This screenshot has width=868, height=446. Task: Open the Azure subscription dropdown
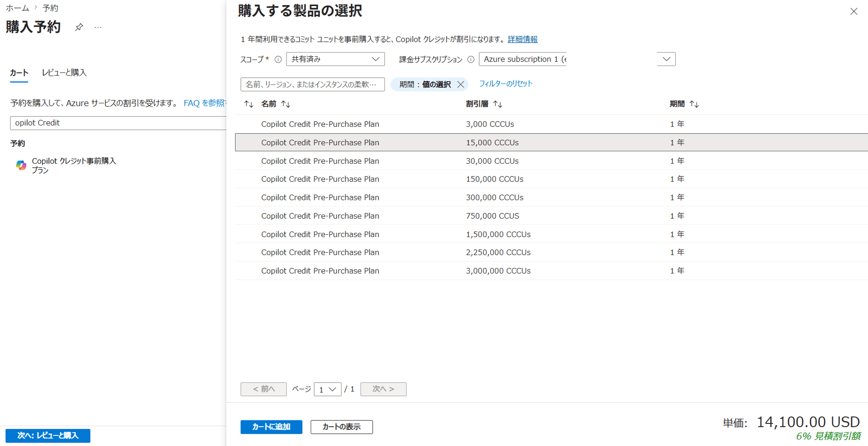(577, 59)
